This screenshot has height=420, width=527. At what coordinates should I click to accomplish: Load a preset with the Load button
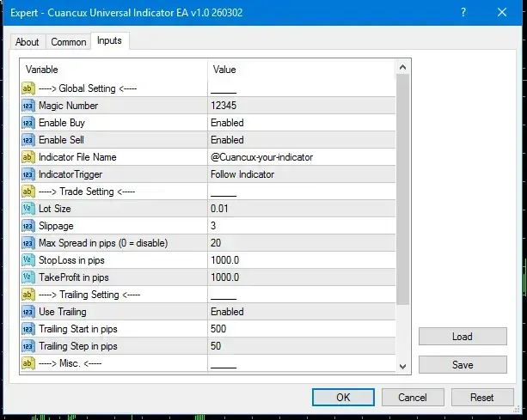tap(463, 337)
